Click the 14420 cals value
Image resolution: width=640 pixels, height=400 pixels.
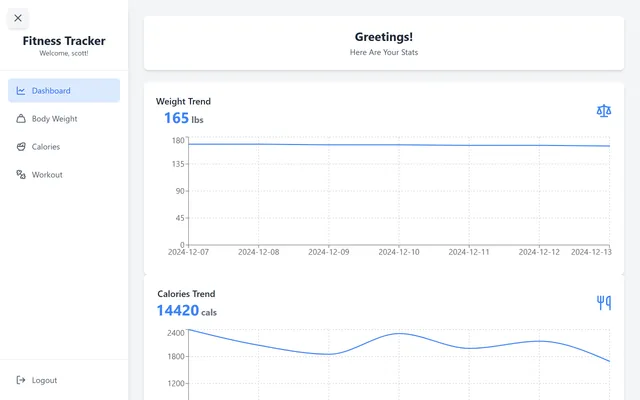click(x=187, y=311)
